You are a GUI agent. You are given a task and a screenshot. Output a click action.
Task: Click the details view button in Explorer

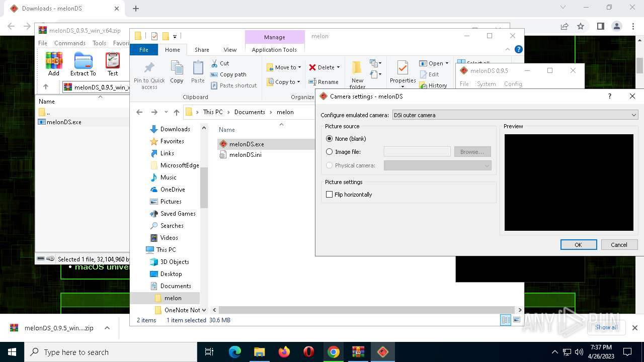(x=506, y=320)
